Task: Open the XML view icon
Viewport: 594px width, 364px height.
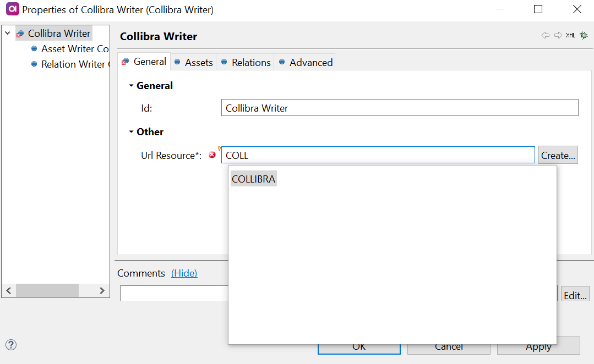Action: [x=571, y=35]
